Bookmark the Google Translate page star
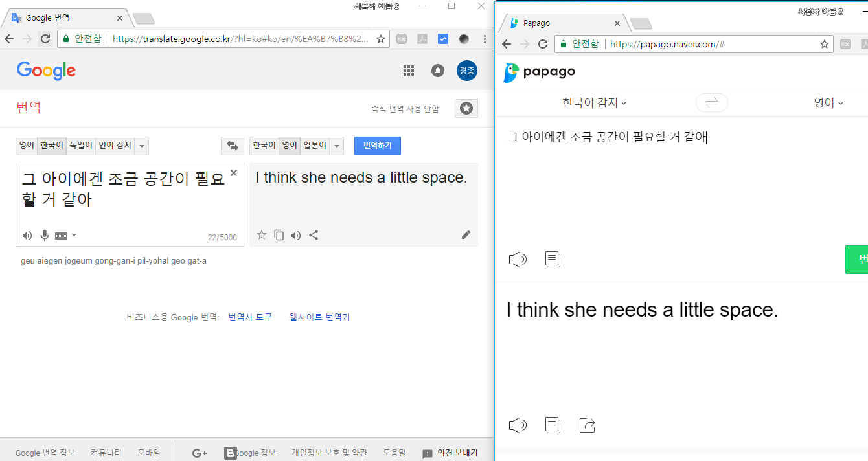Image resolution: width=868 pixels, height=461 pixels. point(381,39)
